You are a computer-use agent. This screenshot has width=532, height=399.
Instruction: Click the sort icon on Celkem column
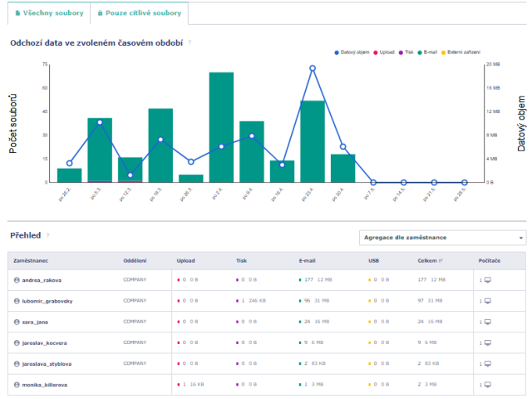point(441,260)
